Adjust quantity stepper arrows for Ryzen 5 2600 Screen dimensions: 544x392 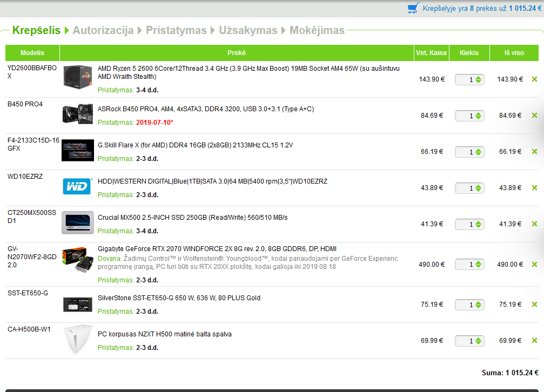[x=479, y=79]
